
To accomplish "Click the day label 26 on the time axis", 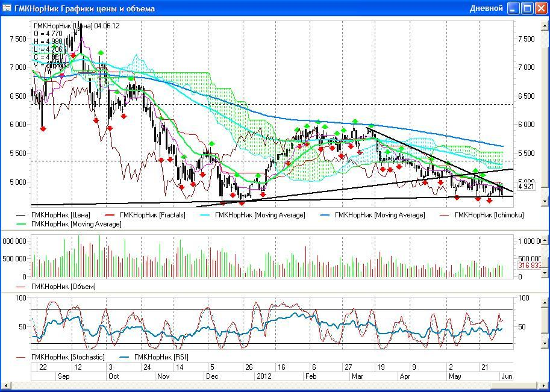I will click(x=249, y=367).
